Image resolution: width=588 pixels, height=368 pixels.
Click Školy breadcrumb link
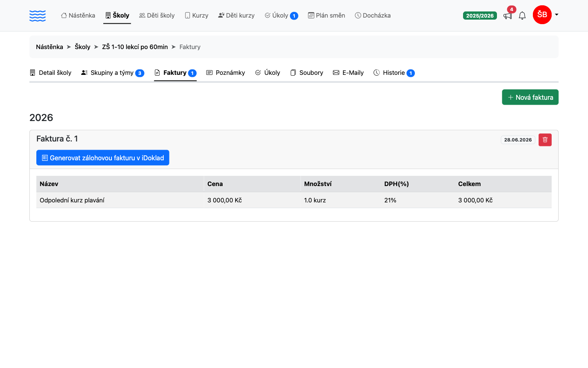[82, 47]
